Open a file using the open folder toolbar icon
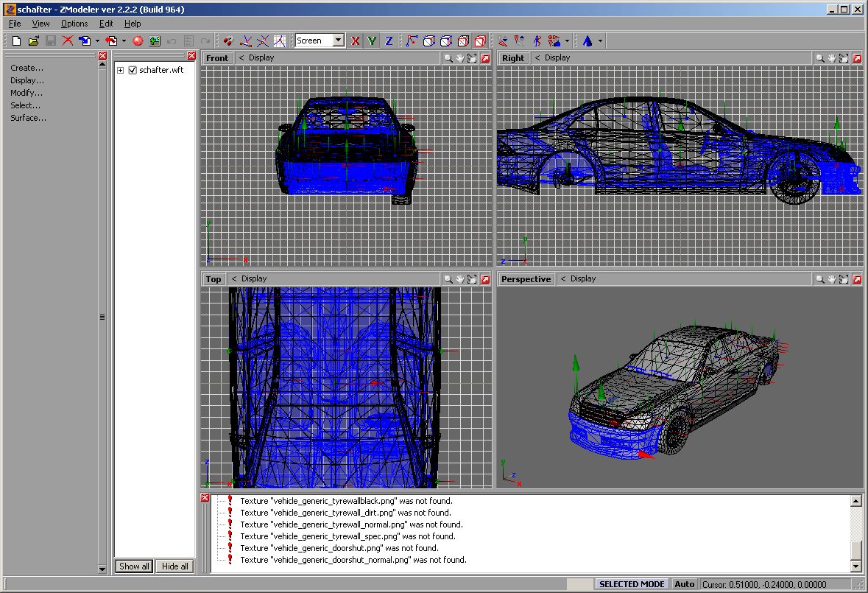This screenshot has height=593, width=868. pyautogui.click(x=32, y=41)
